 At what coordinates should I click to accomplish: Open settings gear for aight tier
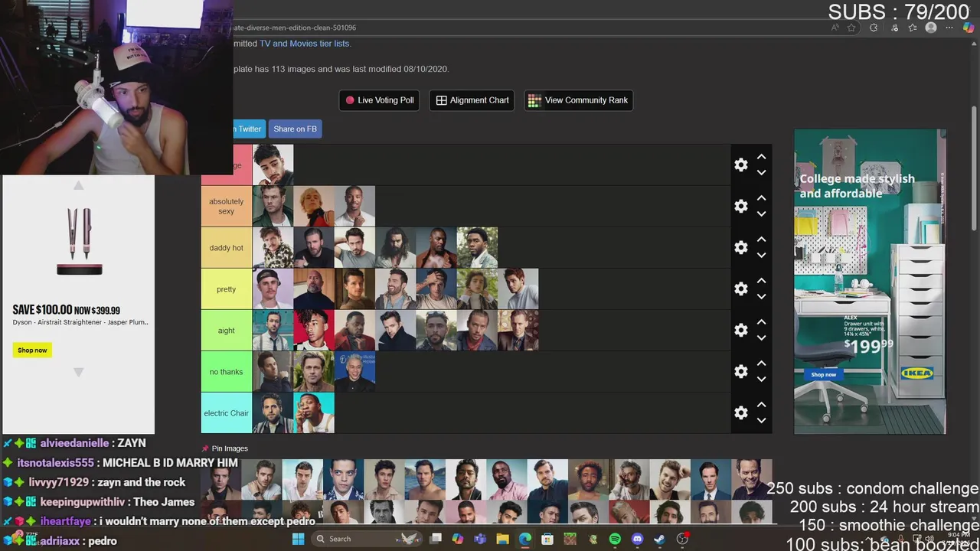click(x=741, y=331)
